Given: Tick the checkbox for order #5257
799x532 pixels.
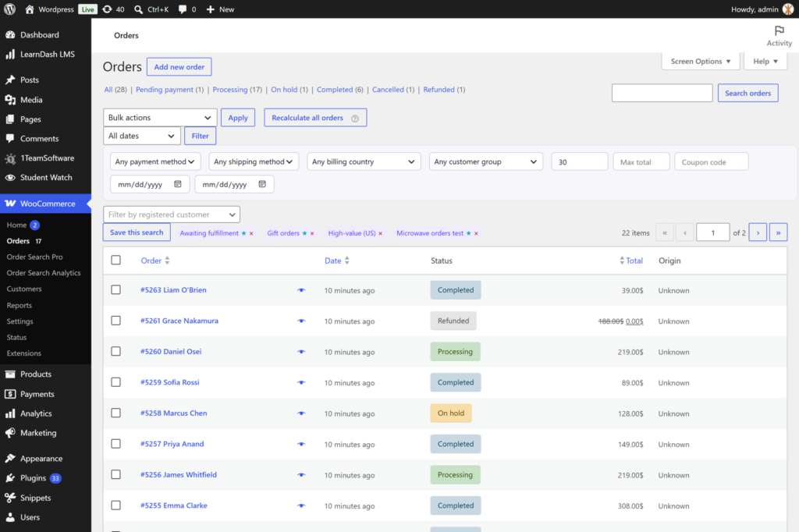Looking at the screenshot, I should 116,444.
